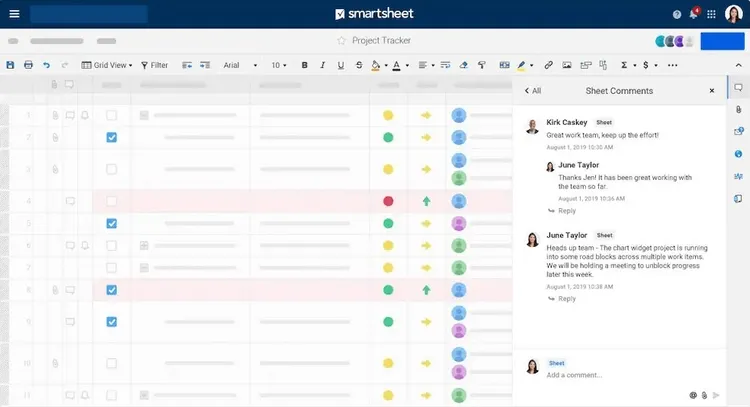Screen dimensions: 750x407
Task: Open conditional formatting rules
Action: point(504,65)
